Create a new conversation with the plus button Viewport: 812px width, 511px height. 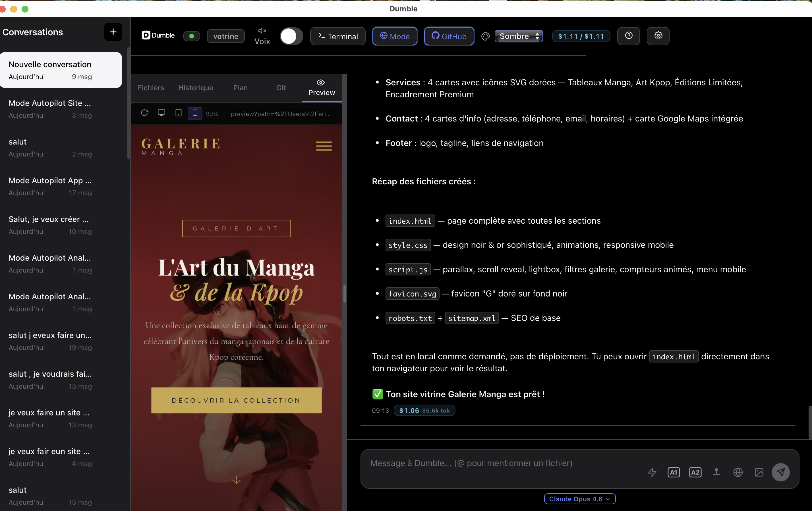coord(113,32)
